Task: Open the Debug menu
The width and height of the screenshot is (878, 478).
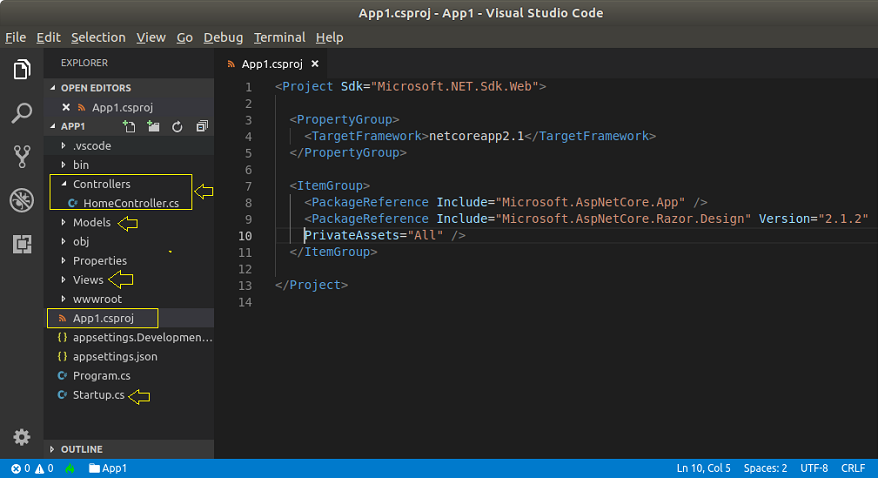Action: point(223,38)
